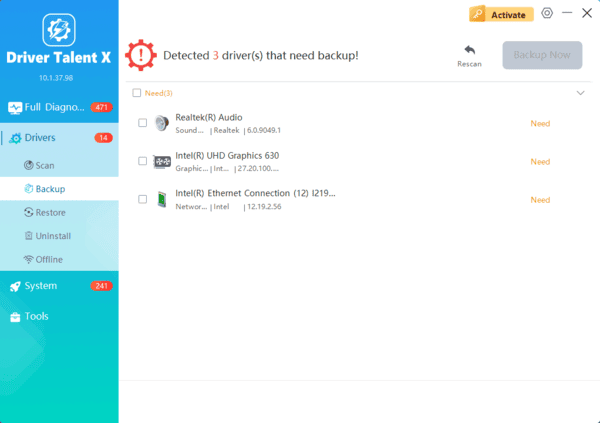This screenshot has width=600, height=423.
Task: Click the Activate button label
Action: [508, 15]
